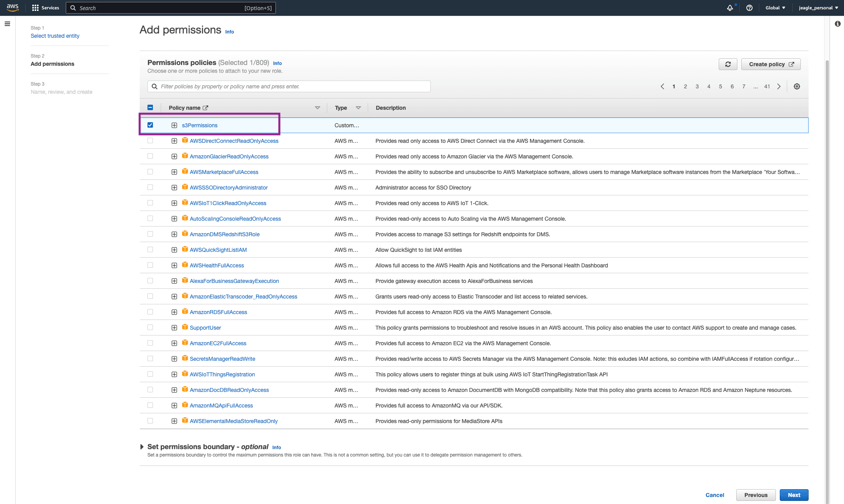Screen dimensions: 844x504
Task: Open the Type column filter dropdown
Action: point(358,108)
